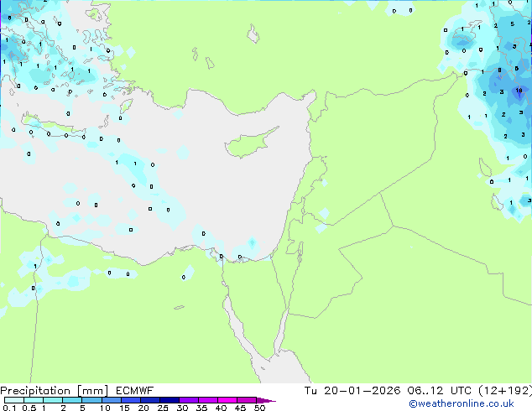
Task: Click the 40–45 mm magenta legend swatch
Action: pyautogui.click(x=227, y=400)
